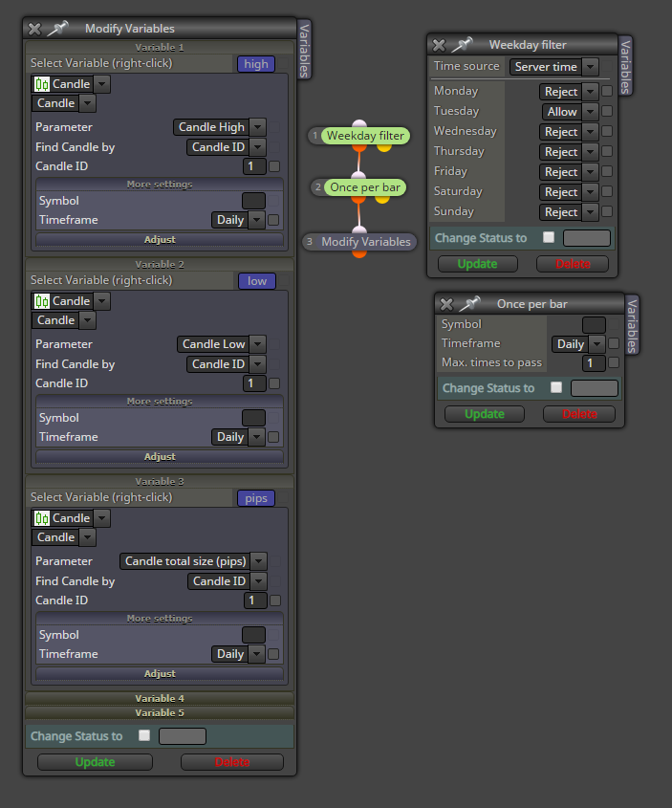Close the Modify Variables panel

click(x=34, y=29)
